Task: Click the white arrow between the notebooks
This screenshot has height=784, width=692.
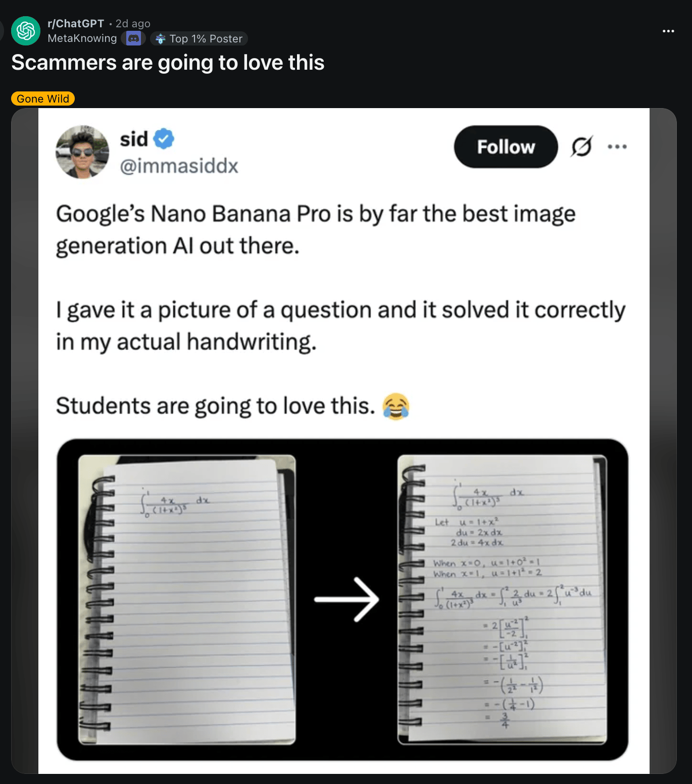Action: (347, 600)
